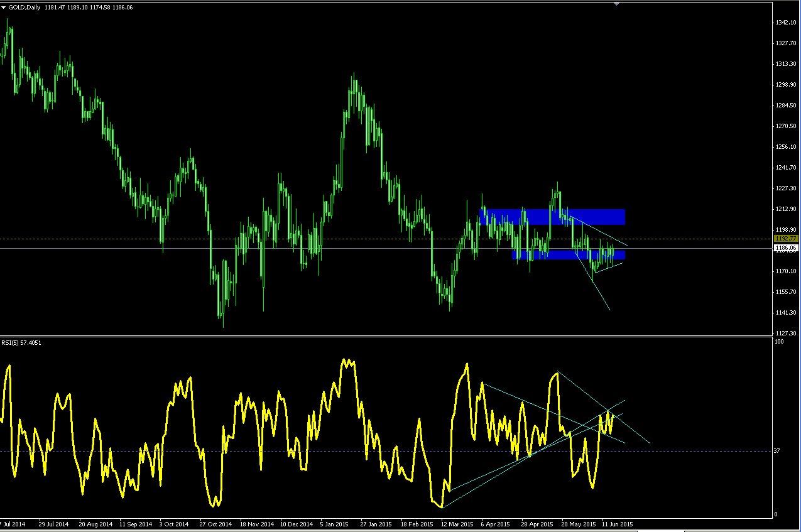Click the 27 Oct 2014 date label
Viewport: 801px width, 532px height.
coord(215,523)
